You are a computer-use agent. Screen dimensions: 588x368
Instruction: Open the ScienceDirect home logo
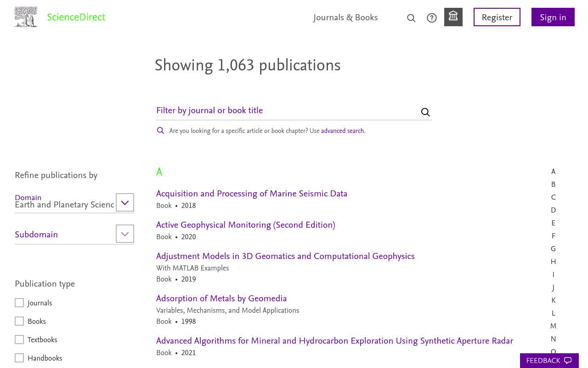(x=76, y=17)
